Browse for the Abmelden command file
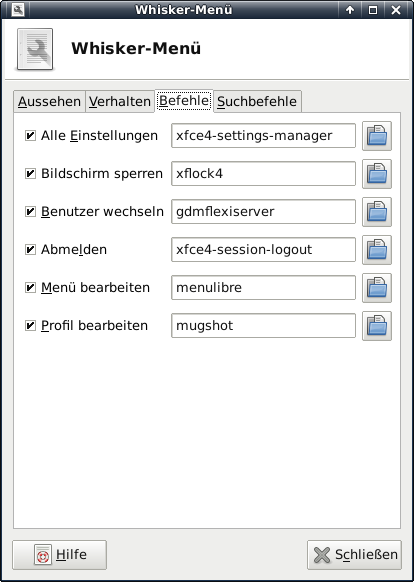The width and height of the screenshot is (414, 582). point(376,250)
